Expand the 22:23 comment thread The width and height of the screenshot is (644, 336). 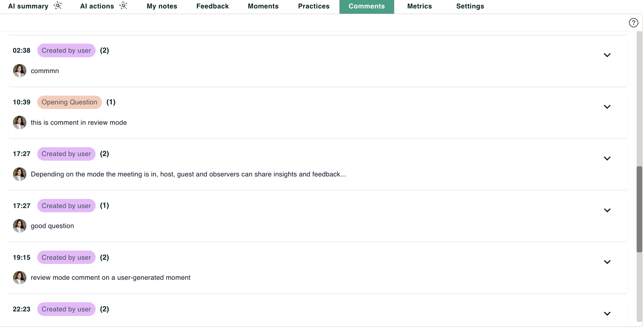click(607, 313)
